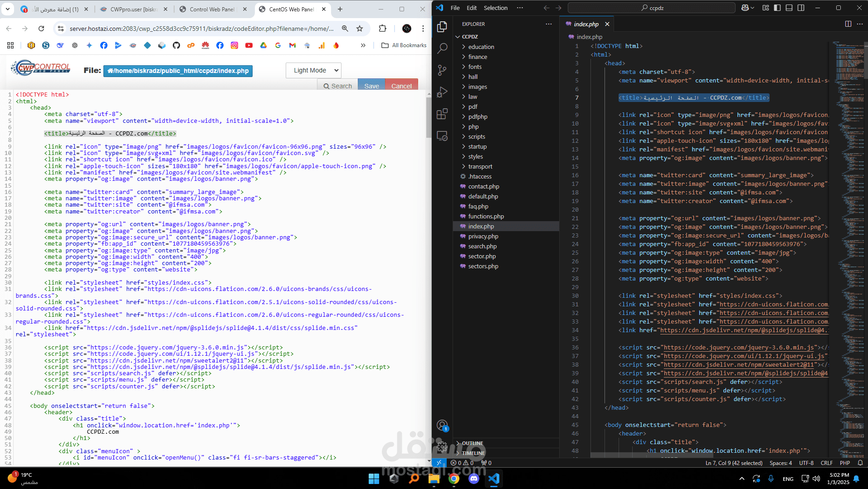Open VS Code notifications bell in status bar
868x489 pixels.
point(860,463)
